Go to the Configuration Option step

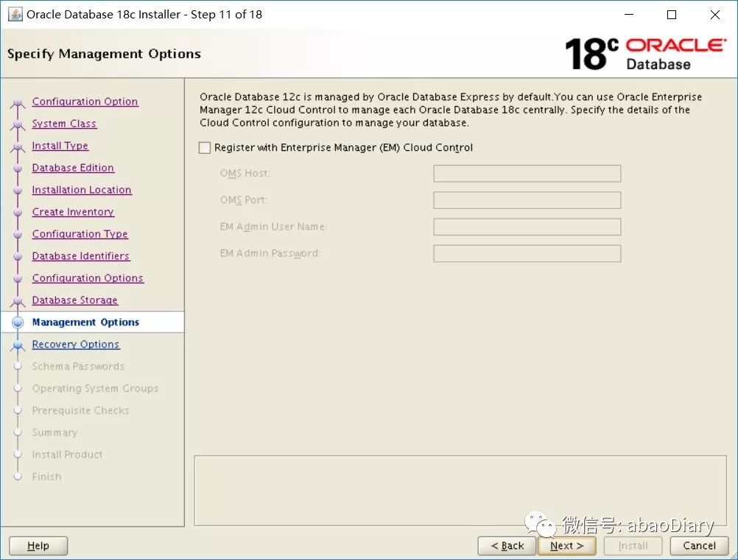coord(85,102)
